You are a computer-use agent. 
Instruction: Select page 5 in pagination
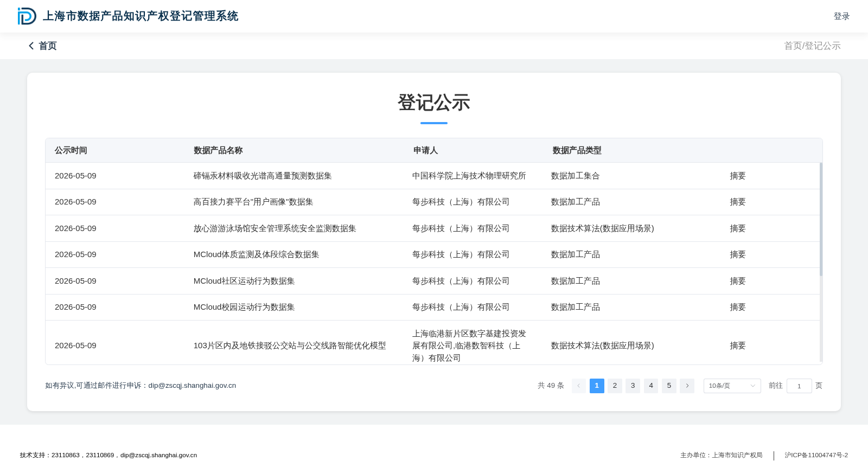[669, 386]
